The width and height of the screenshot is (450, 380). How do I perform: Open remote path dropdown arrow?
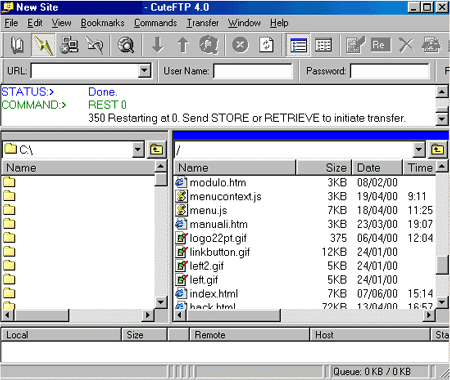(419, 149)
